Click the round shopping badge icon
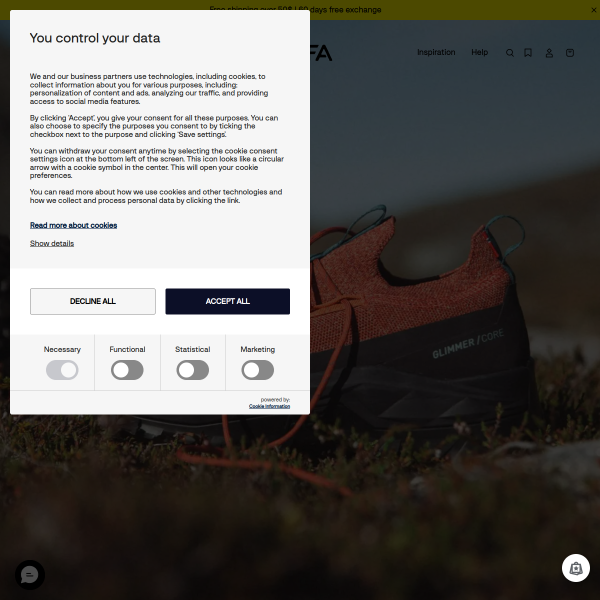 (x=576, y=568)
